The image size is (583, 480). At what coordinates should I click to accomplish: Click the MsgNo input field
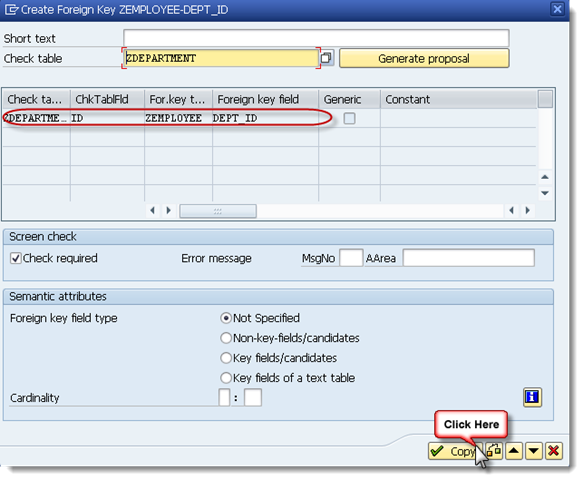(x=351, y=258)
